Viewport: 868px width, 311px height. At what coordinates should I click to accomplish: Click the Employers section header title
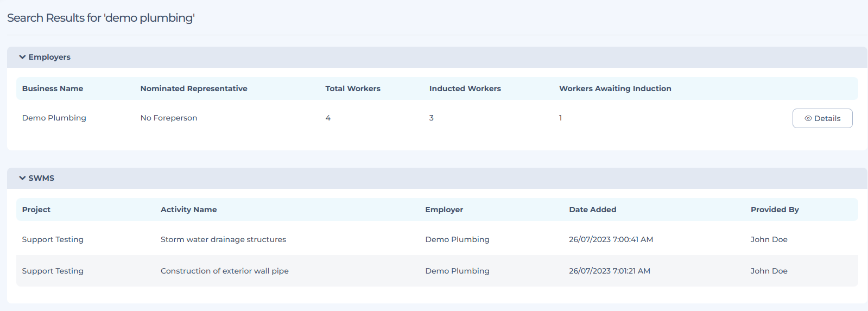coord(49,57)
